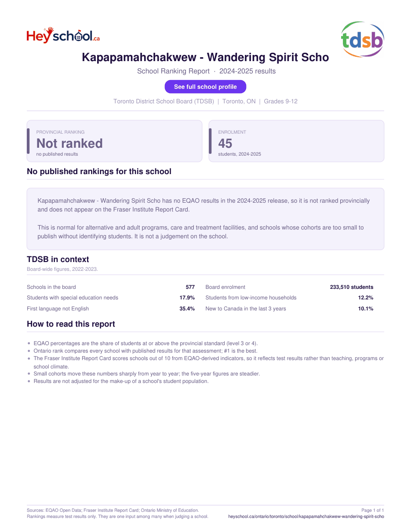Click the Toronto District School Board text
Viewport: 411px width, 532px height.
164,101
